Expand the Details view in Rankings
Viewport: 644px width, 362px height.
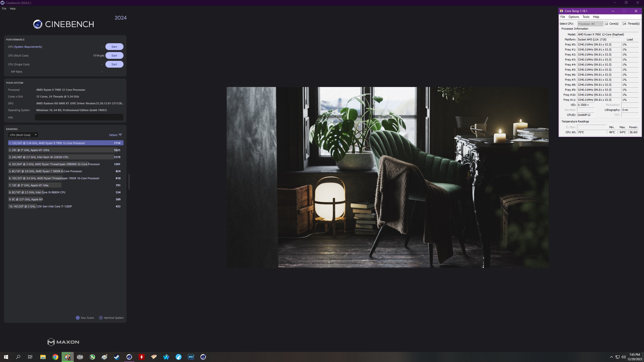[x=115, y=135]
